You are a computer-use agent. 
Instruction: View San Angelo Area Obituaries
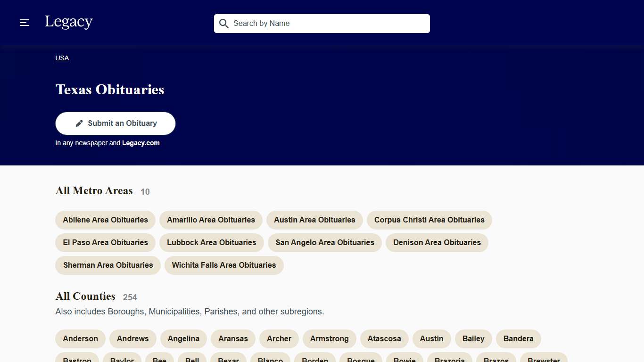tap(325, 243)
